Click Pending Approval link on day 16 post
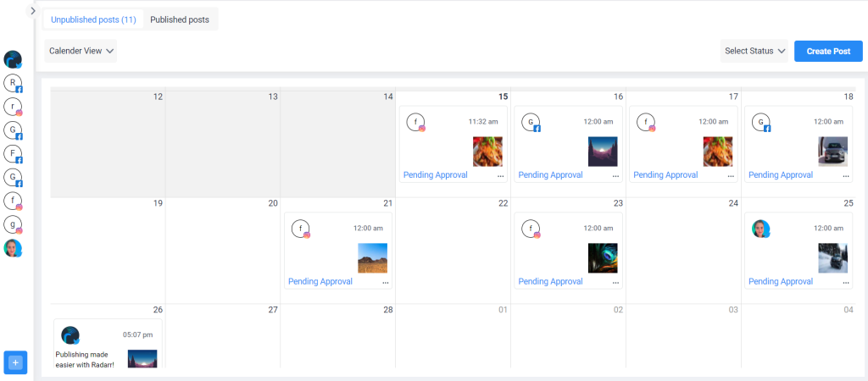 click(x=550, y=174)
